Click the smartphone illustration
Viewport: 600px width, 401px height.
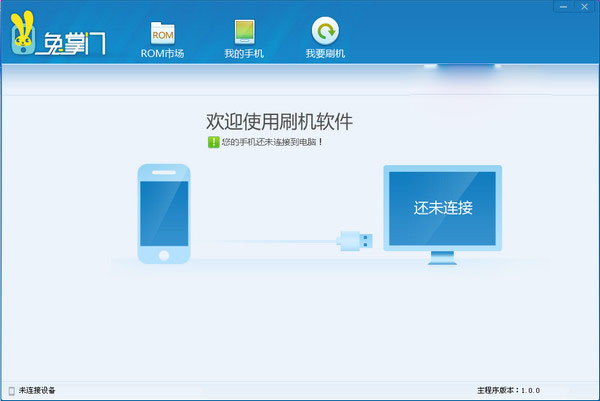163,215
